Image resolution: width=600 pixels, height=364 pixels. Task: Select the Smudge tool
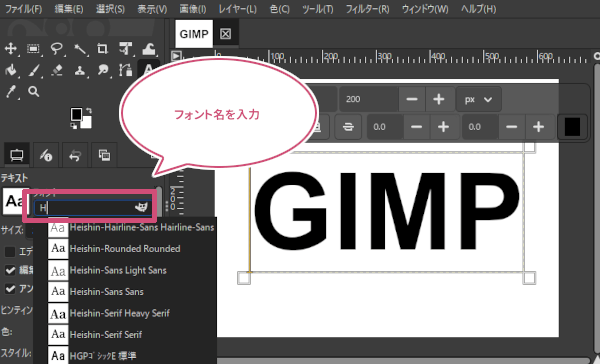click(103, 70)
